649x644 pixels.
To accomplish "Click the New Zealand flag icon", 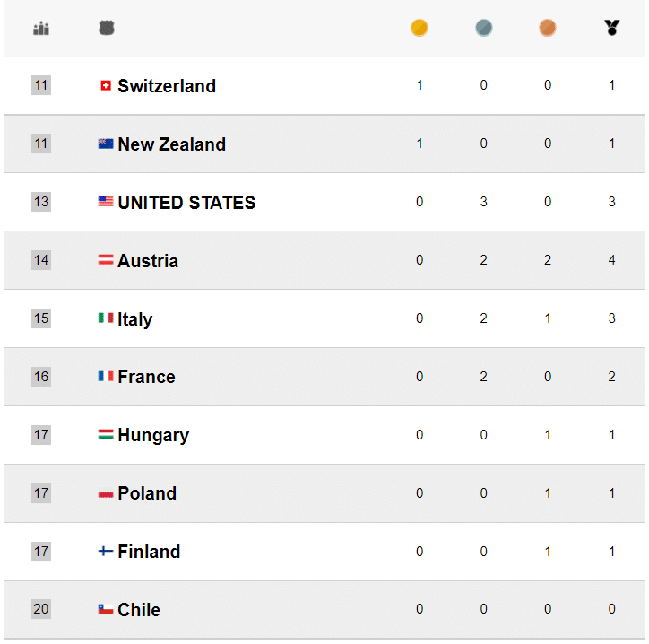I will point(106,144).
